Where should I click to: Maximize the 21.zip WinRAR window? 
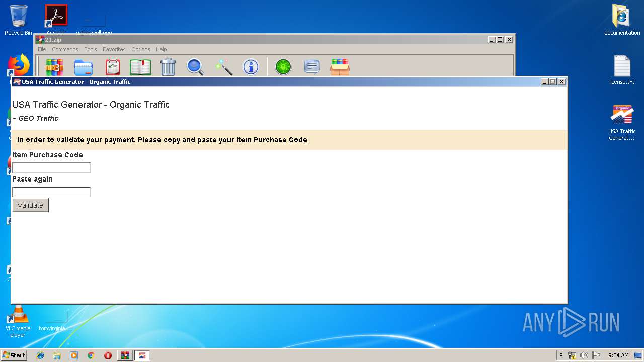click(500, 40)
